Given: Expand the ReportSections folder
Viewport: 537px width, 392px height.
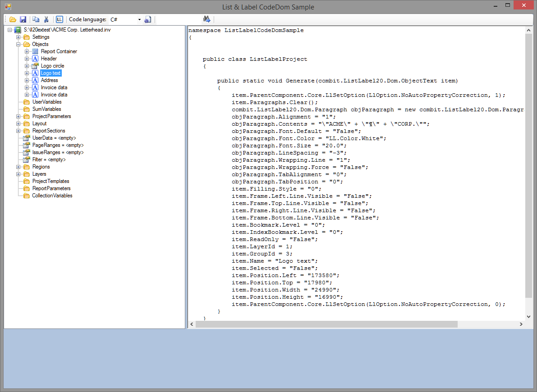Looking at the screenshot, I should pyautogui.click(x=18, y=131).
